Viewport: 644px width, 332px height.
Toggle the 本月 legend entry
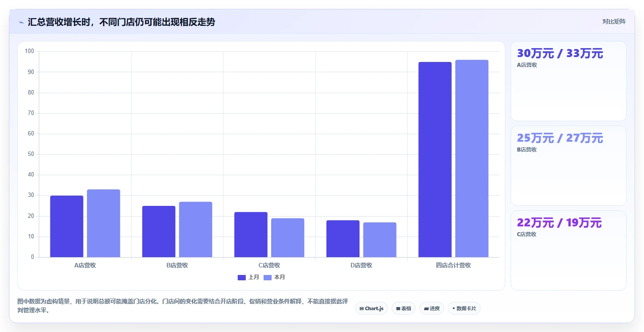(x=274, y=277)
